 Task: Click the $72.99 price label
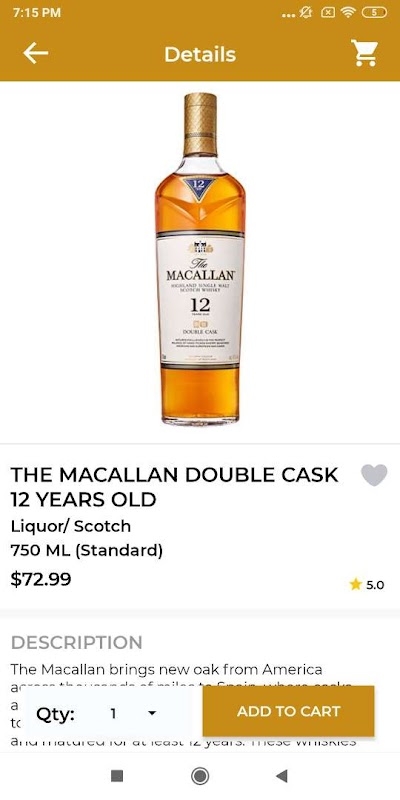[41, 580]
